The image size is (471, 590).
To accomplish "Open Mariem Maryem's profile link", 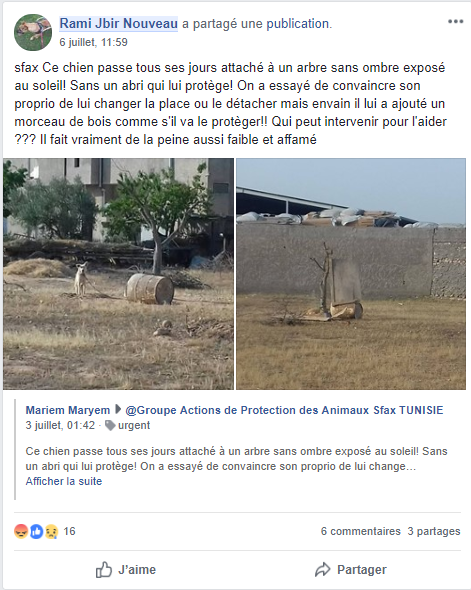I will 68,410.
